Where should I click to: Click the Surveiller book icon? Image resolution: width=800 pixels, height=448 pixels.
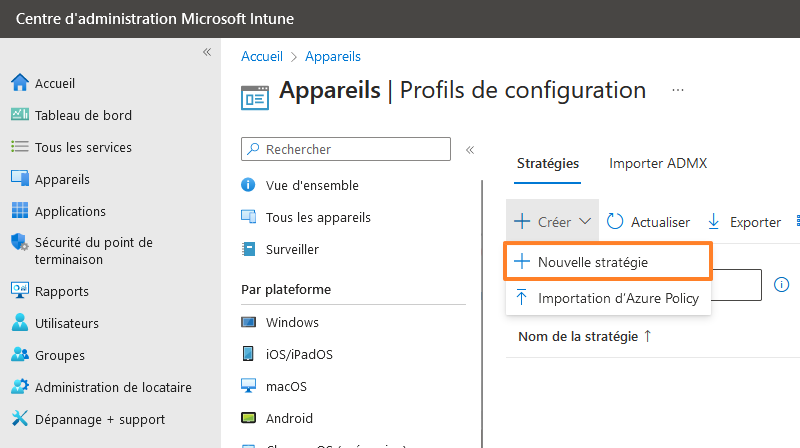(248, 249)
